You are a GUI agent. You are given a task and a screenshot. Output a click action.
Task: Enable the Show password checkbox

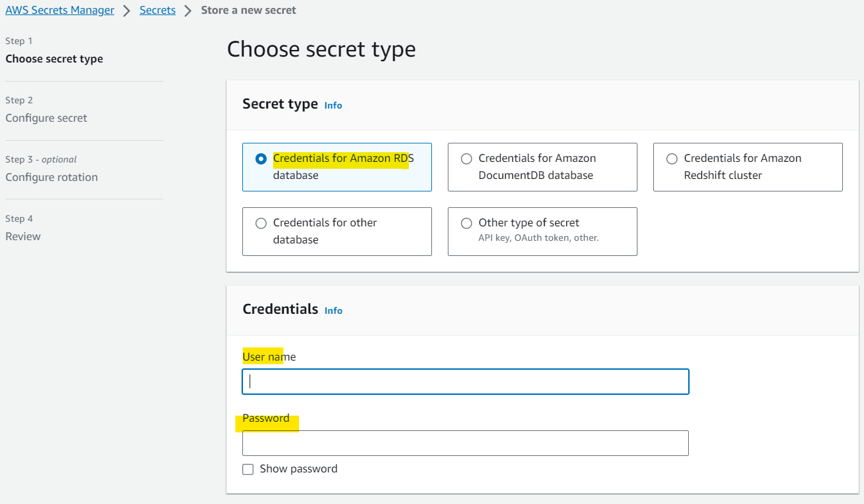(x=248, y=469)
